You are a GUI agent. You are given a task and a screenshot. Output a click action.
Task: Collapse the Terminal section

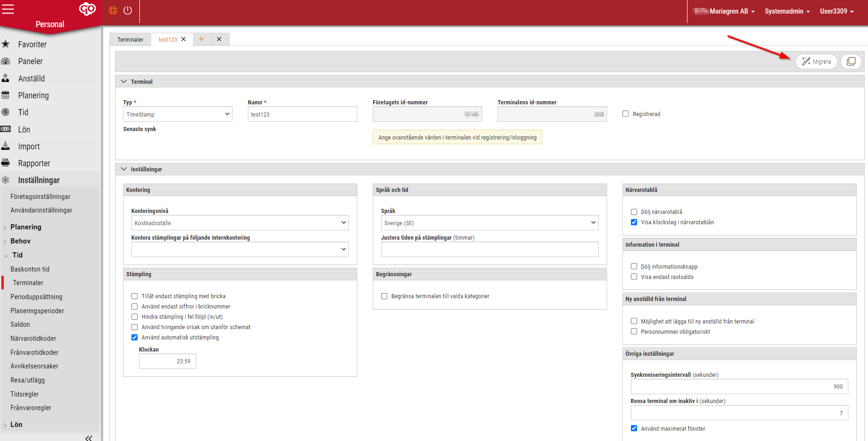point(123,81)
